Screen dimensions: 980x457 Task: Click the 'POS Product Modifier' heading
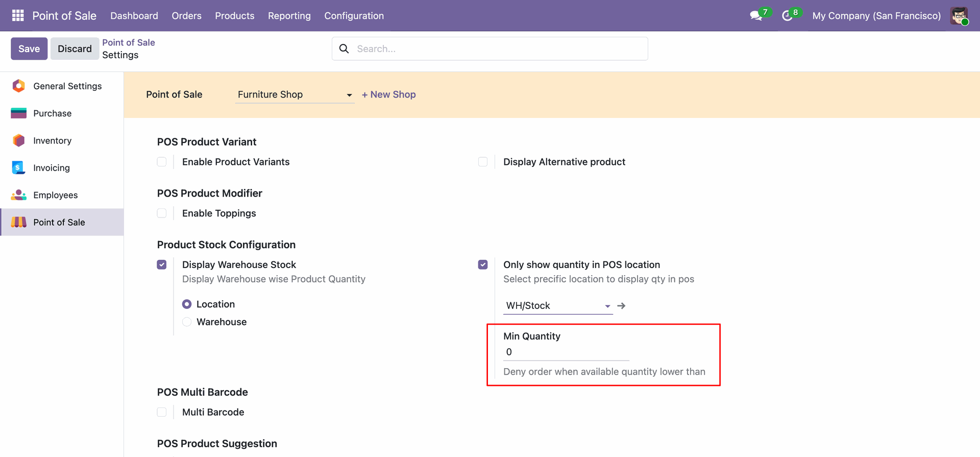pyautogui.click(x=210, y=193)
